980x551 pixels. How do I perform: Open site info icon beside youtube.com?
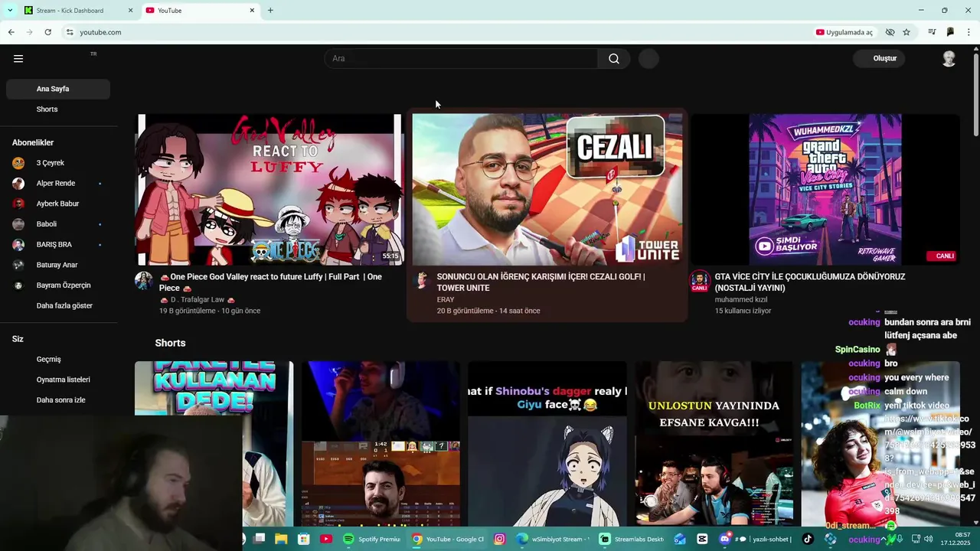(x=69, y=32)
